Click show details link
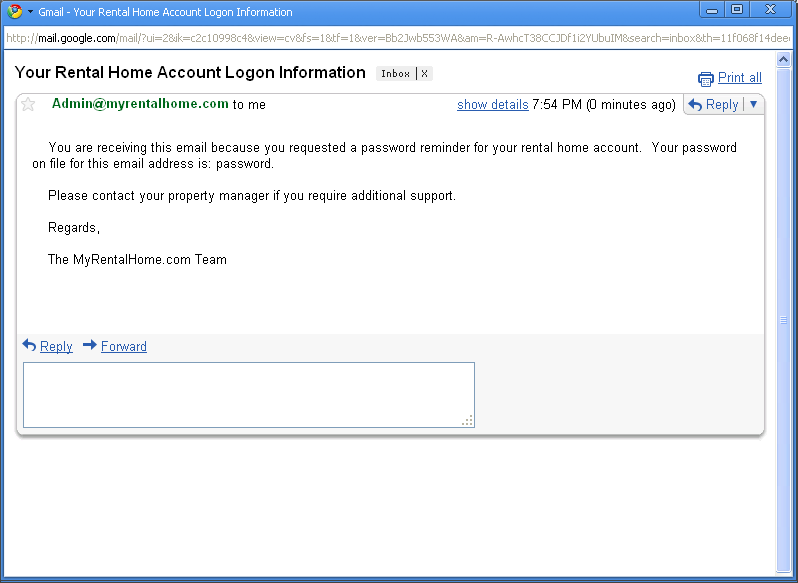798x583 pixels. (x=493, y=105)
